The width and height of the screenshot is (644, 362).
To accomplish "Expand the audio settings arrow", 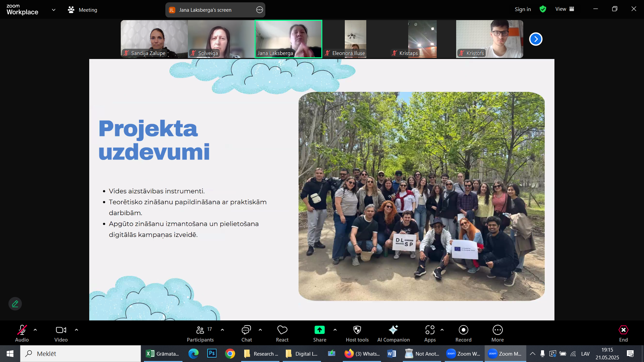I will 35,330.
